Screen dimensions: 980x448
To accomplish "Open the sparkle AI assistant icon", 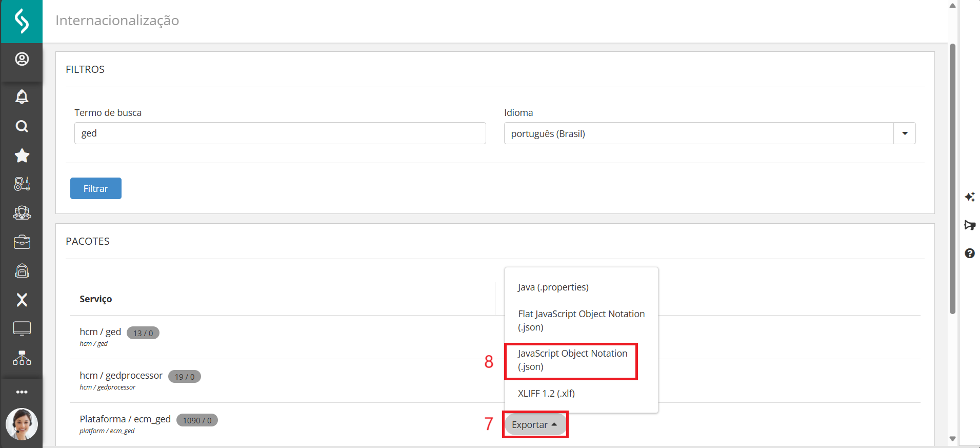I will pos(969,197).
